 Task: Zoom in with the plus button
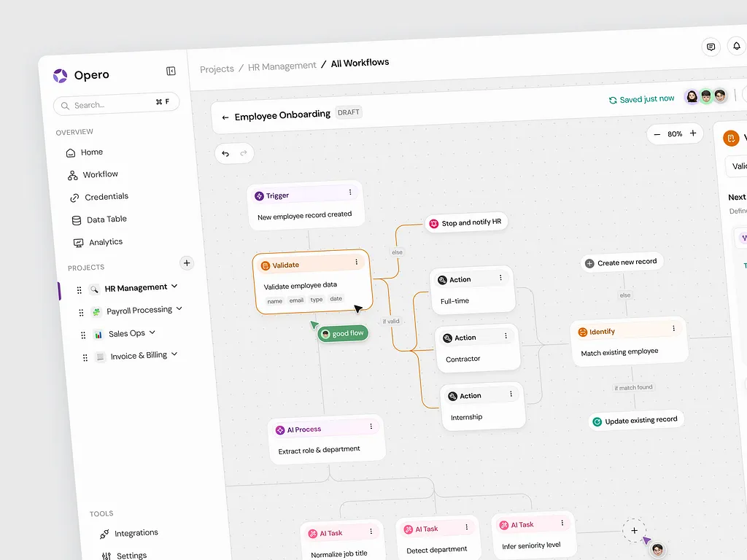click(693, 133)
